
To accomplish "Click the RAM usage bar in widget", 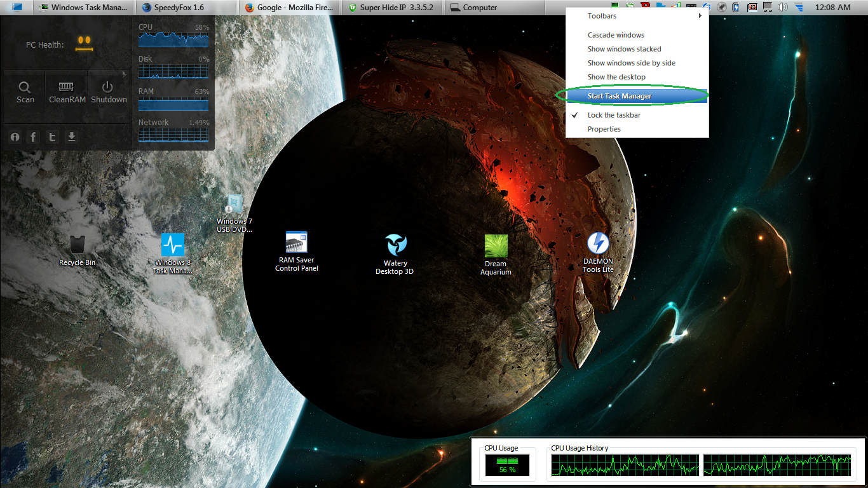I will pos(173,103).
